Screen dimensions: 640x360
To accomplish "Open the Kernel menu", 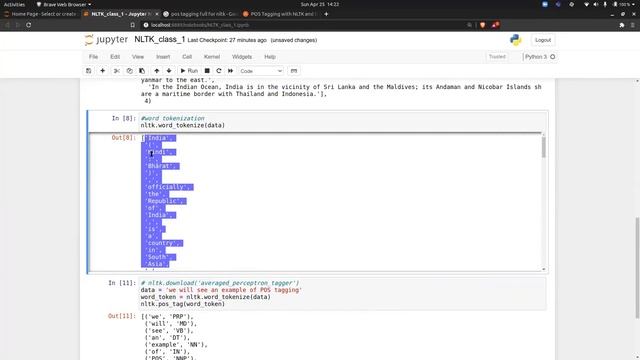I will pos(212,57).
